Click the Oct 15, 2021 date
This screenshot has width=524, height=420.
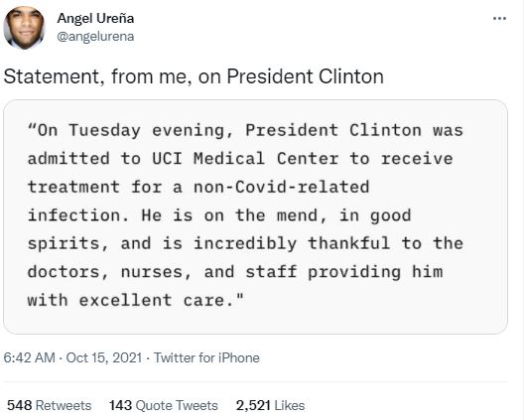[104, 357]
